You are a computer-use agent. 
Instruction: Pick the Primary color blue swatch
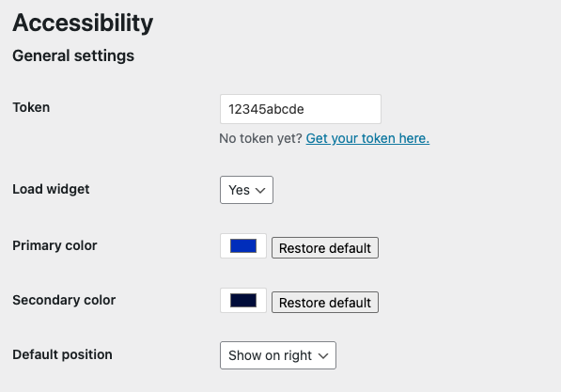(x=243, y=246)
